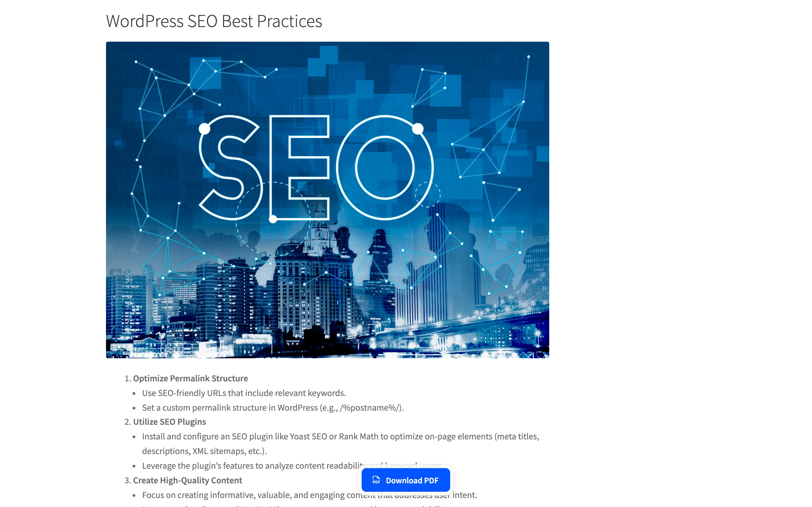Click the SEO cityscape featured image
The image size is (812, 507).
click(328, 200)
